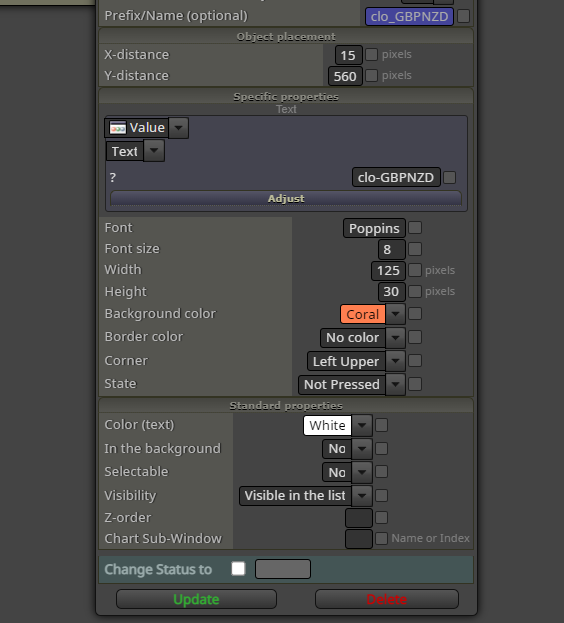The image size is (564, 623).
Task: Click the Text selector button
Action: click(x=125, y=151)
